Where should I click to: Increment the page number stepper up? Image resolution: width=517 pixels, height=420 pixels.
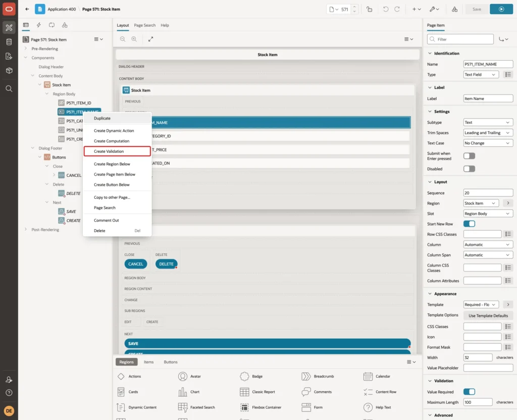pyautogui.click(x=354, y=7)
